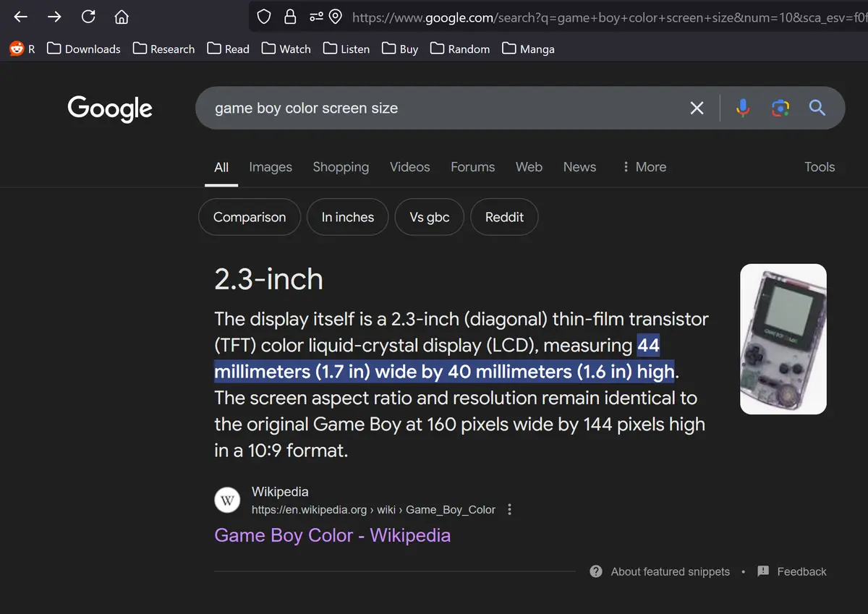Image resolution: width=868 pixels, height=614 pixels.
Task: Open the Research bookmark folder
Action: click(163, 49)
